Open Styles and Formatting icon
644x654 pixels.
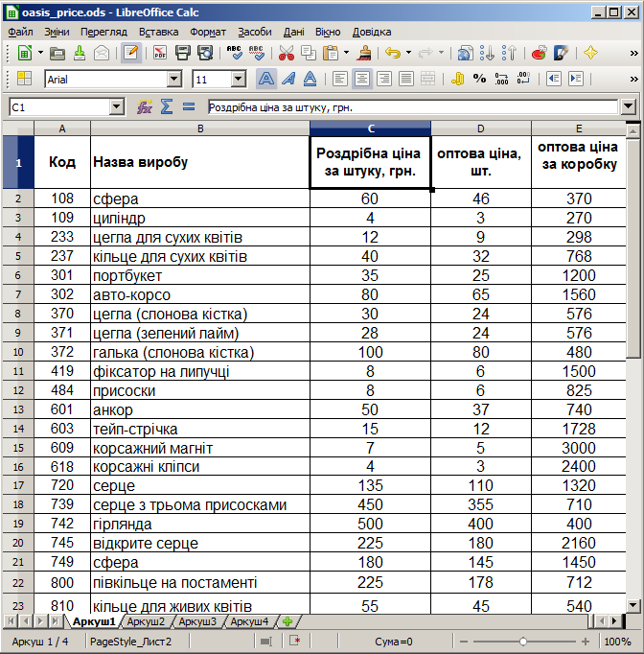point(25,79)
